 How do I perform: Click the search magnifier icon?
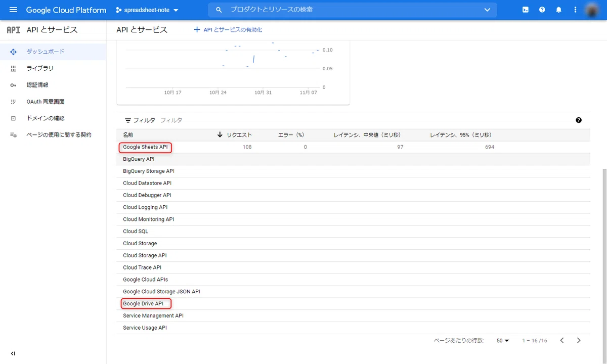point(219,10)
